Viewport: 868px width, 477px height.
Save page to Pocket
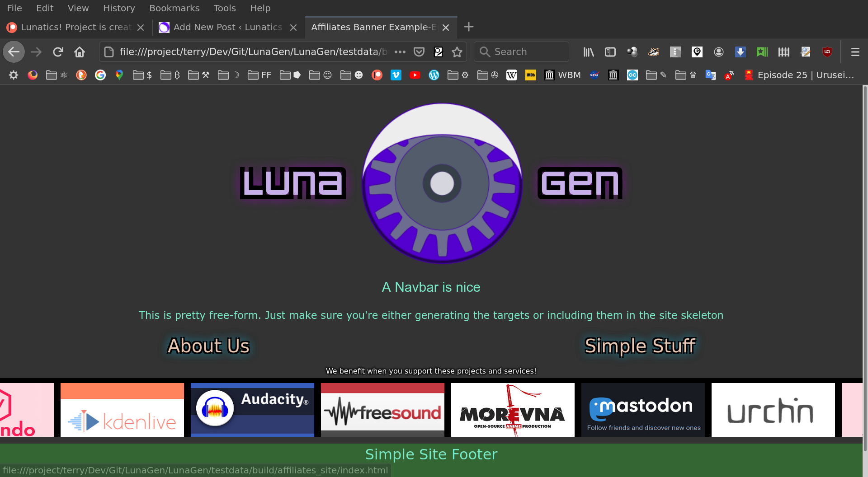[x=419, y=52]
